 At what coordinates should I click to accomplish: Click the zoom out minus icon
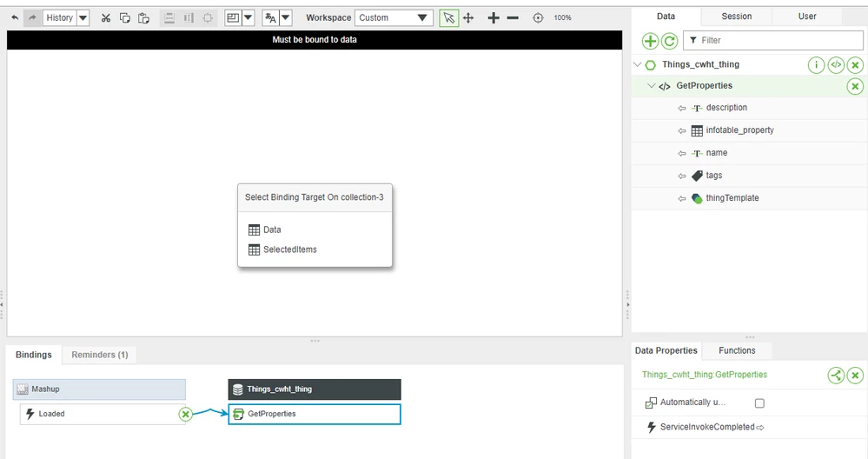[514, 17]
